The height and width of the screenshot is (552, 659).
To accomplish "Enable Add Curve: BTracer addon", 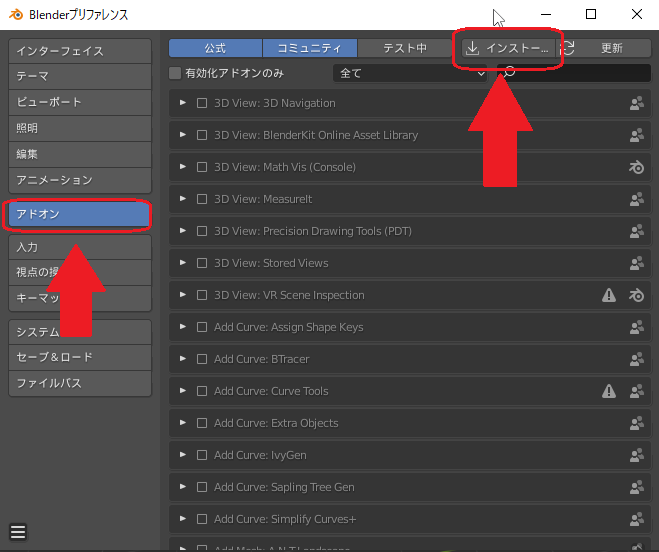I will pyautogui.click(x=202, y=359).
